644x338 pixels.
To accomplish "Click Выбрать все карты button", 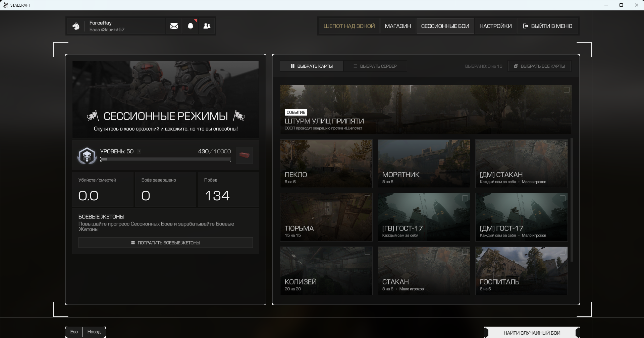I will (x=539, y=66).
